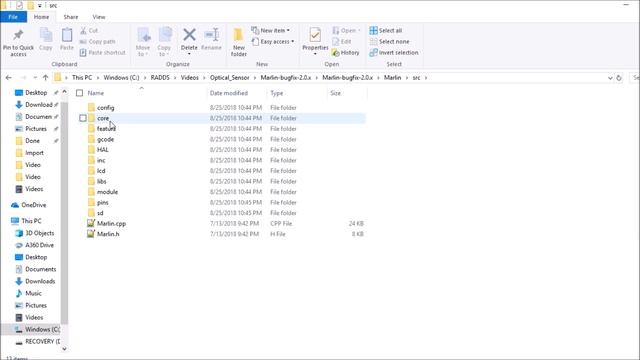
Task: Sort by Name column header
Action: tap(141, 93)
